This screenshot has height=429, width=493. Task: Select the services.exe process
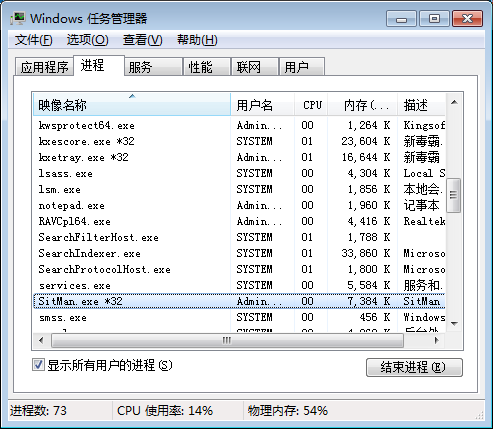(x=239, y=285)
